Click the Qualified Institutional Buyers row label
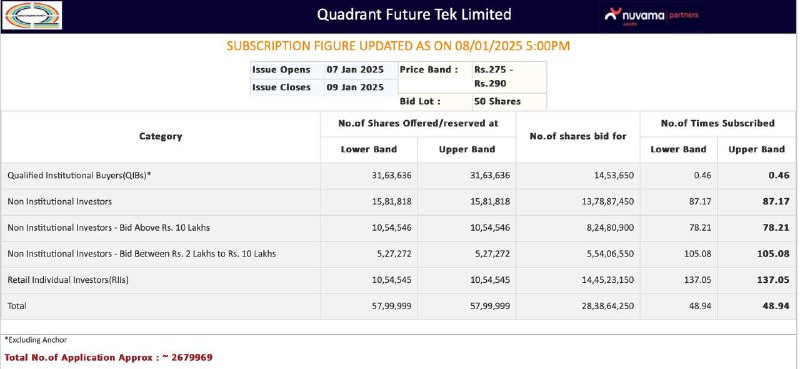Image resolution: width=800 pixels, height=369 pixels. [x=80, y=176]
